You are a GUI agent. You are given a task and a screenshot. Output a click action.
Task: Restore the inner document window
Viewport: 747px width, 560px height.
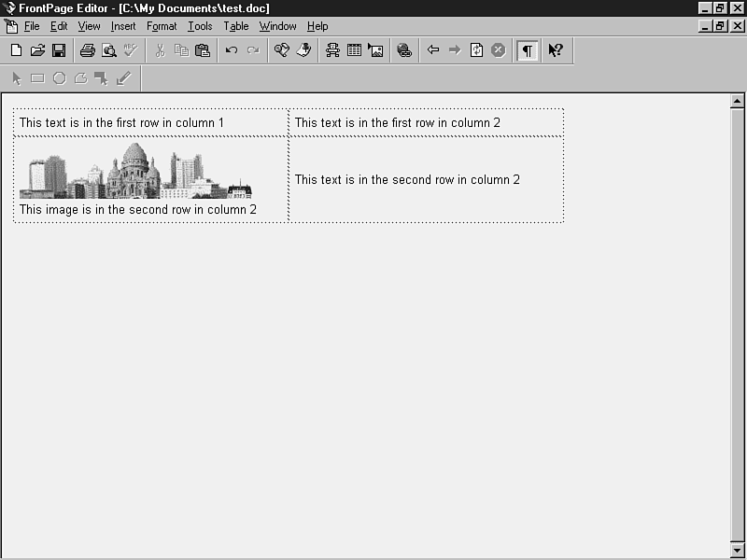[720, 26]
